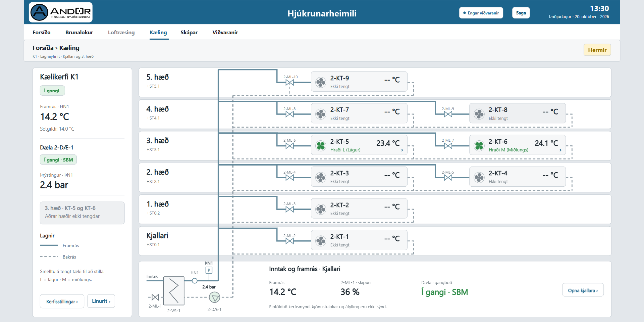Click the 2-KT-3 fan icon
644x322 pixels.
321,177
